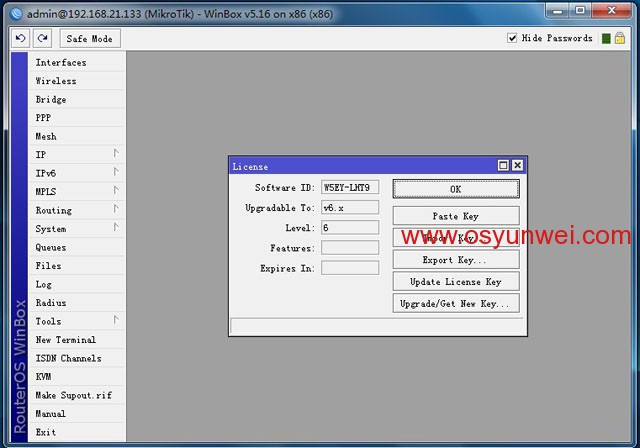
Task: Open the Bridge menu
Action: click(77, 99)
